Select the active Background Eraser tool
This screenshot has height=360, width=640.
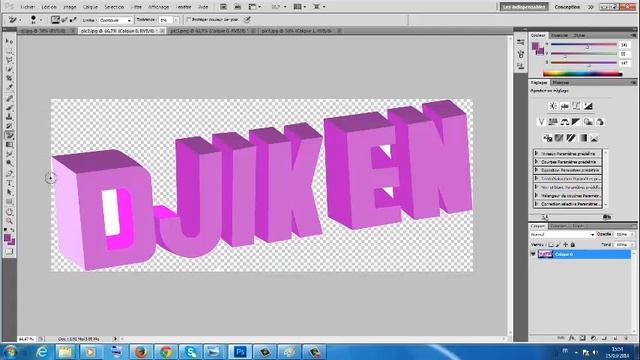click(x=9, y=135)
